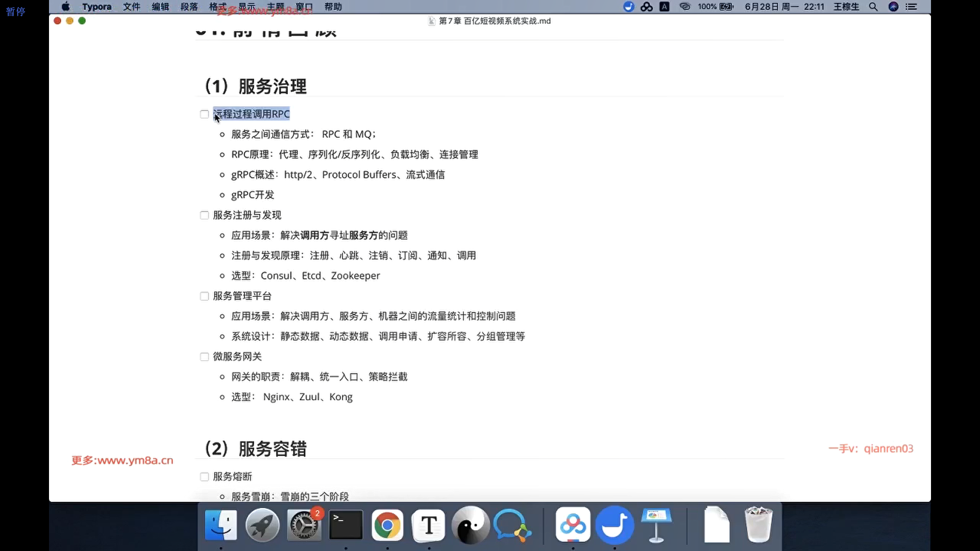Check the 服务注册与发现 task checkbox
980x551 pixels.
click(x=205, y=215)
